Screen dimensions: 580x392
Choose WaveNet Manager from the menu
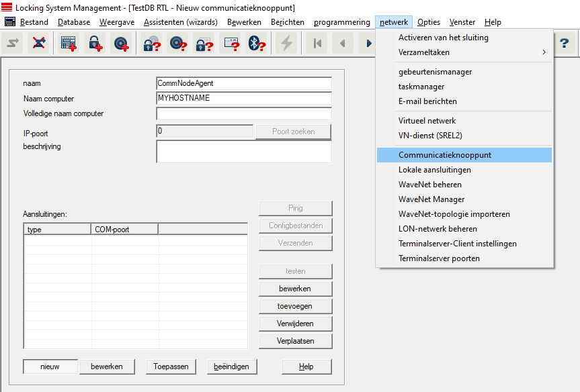pyautogui.click(x=431, y=199)
